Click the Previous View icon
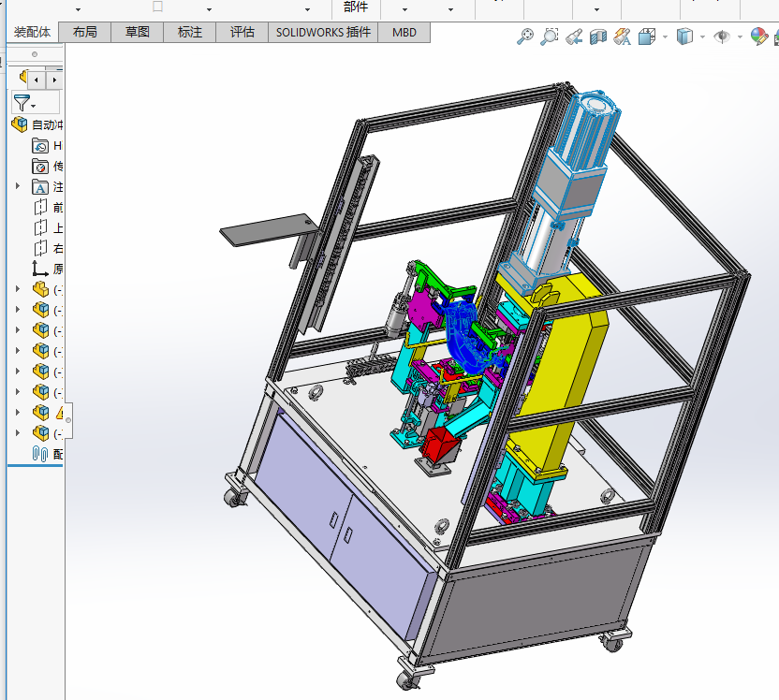 point(574,36)
